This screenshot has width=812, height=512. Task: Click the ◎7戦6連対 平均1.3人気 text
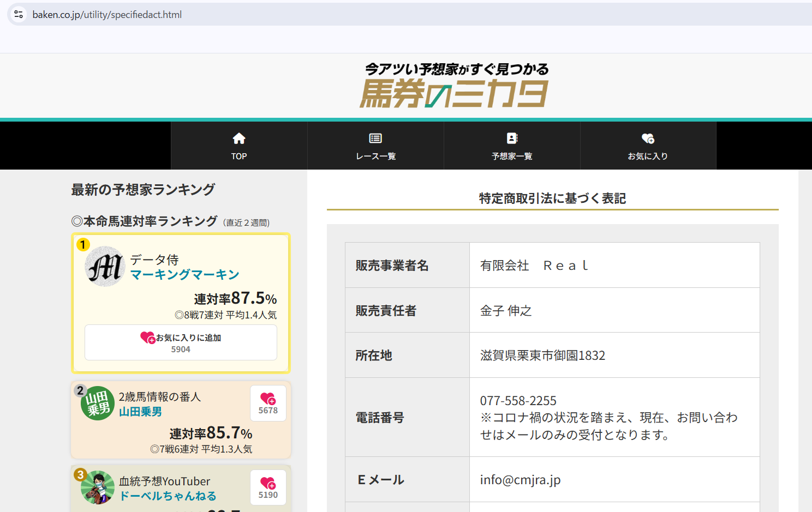[201, 449]
